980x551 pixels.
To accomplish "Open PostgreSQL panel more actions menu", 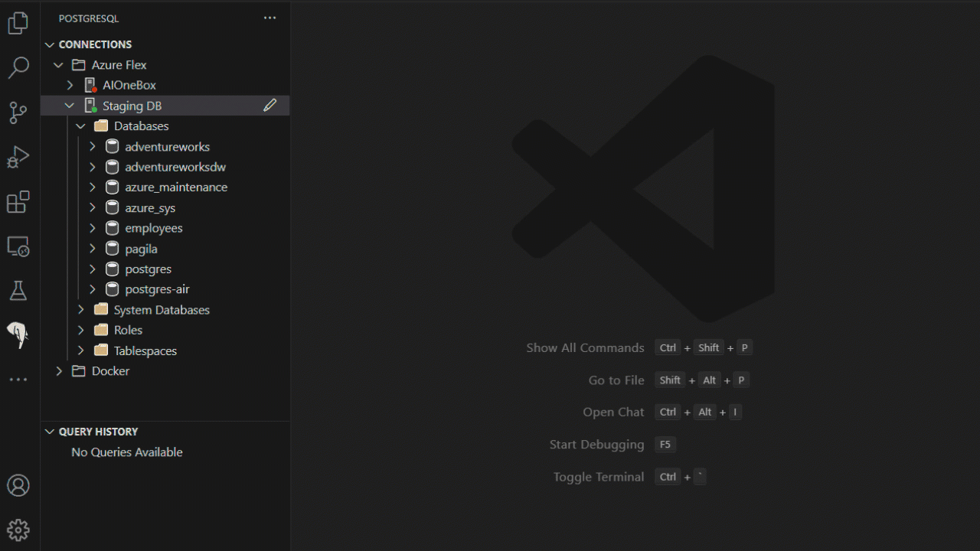I will click(x=269, y=18).
